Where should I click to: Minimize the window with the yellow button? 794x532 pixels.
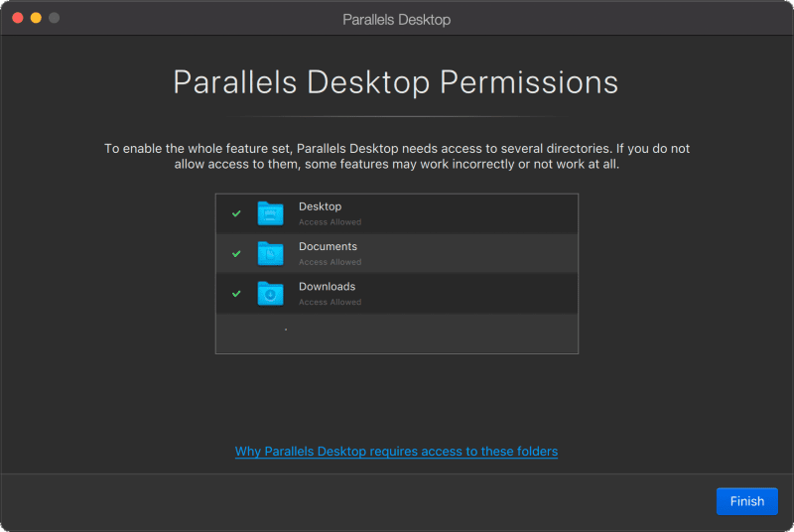pyautogui.click(x=36, y=18)
